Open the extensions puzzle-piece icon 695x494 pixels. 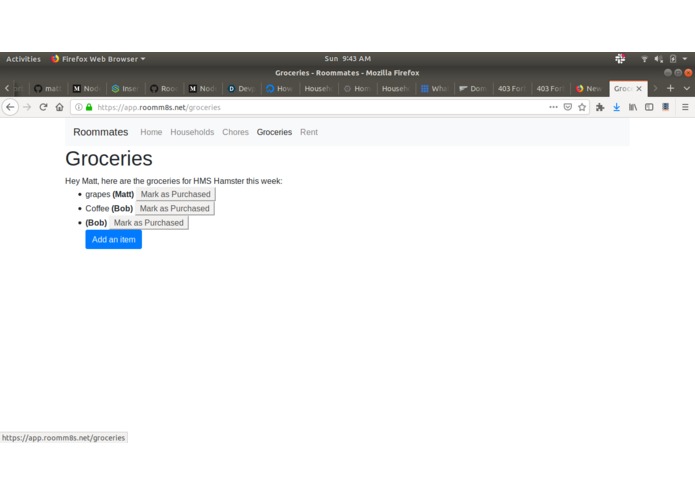pyautogui.click(x=600, y=107)
